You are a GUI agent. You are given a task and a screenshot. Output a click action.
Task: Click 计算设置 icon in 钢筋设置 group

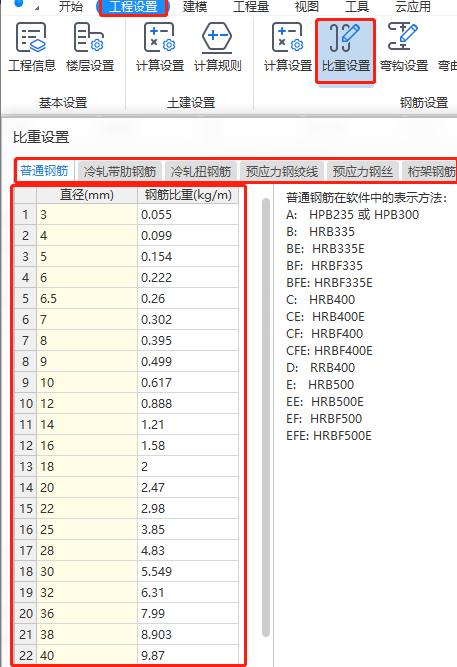click(x=288, y=48)
